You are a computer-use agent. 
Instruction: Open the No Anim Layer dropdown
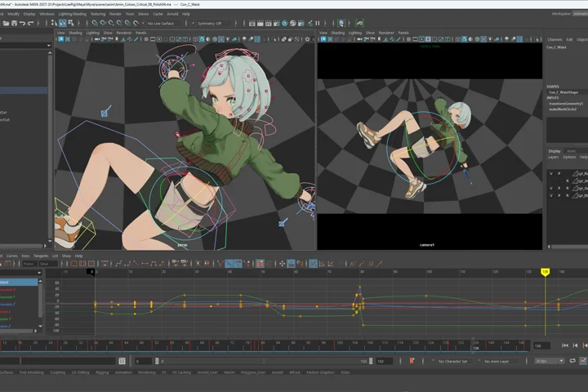tap(496, 361)
